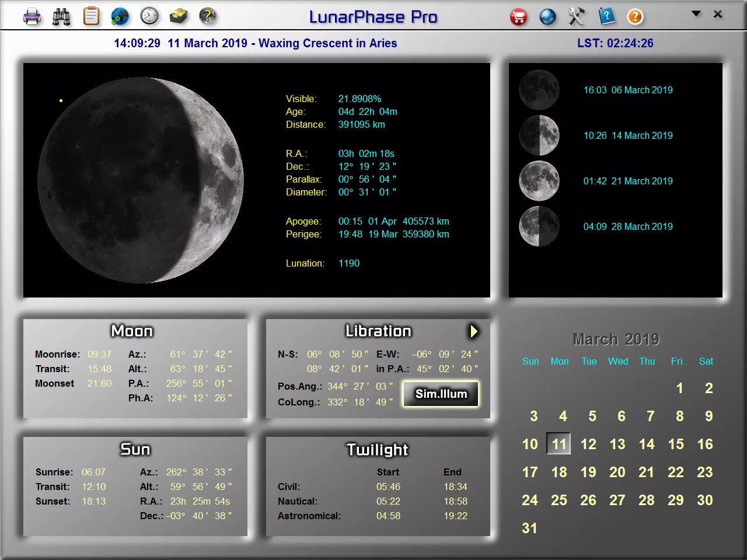Viewport: 747px width, 560px height.
Task: Select the first quarter moon thumbnail
Action: tap(539, 135)
